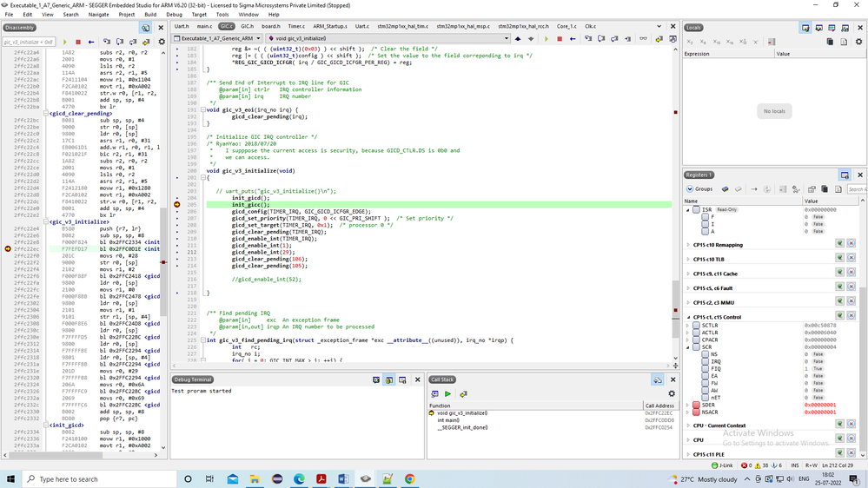
Task: Select hexadecimal x16 format in Locals toolbar
Action: pos(730,42)
